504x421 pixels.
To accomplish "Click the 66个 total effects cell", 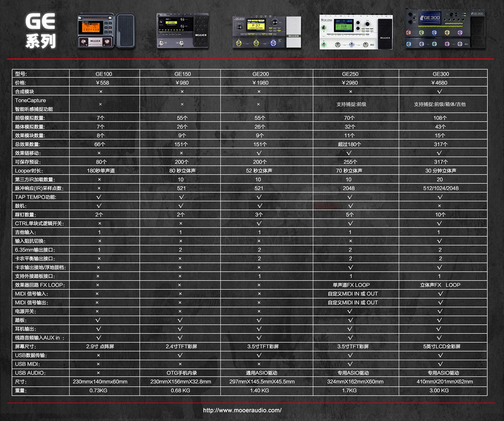I will point(100,144).
